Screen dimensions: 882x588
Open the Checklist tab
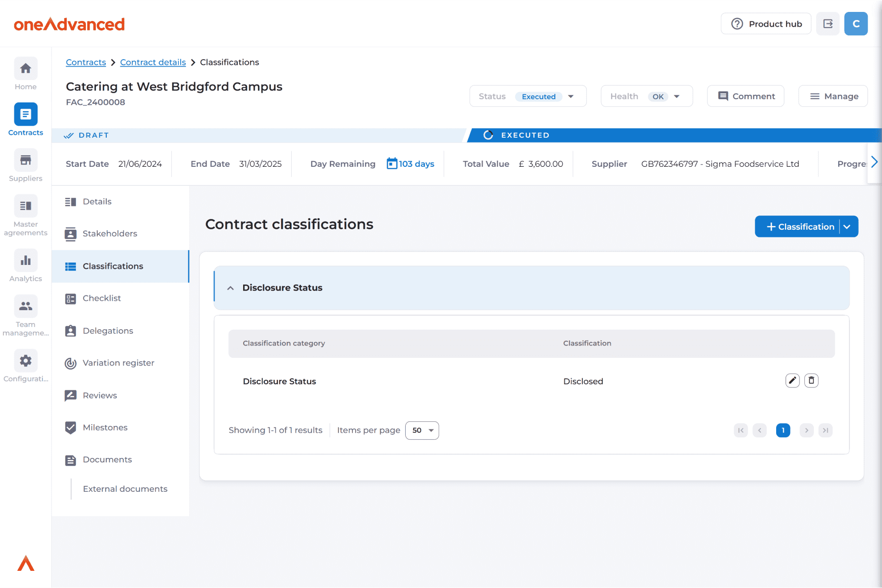(x=102, y=298)
